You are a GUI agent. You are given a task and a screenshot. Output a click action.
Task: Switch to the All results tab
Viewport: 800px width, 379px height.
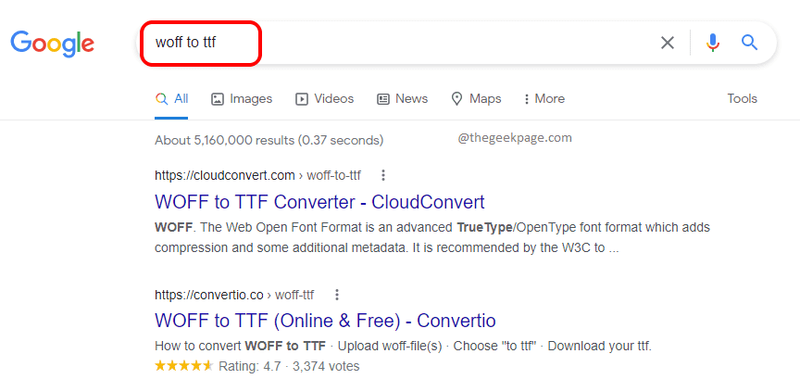[171, 99]
